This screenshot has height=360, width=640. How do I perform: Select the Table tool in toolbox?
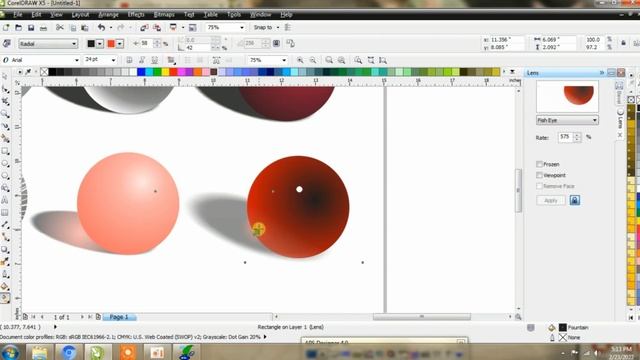click(5, 213)
